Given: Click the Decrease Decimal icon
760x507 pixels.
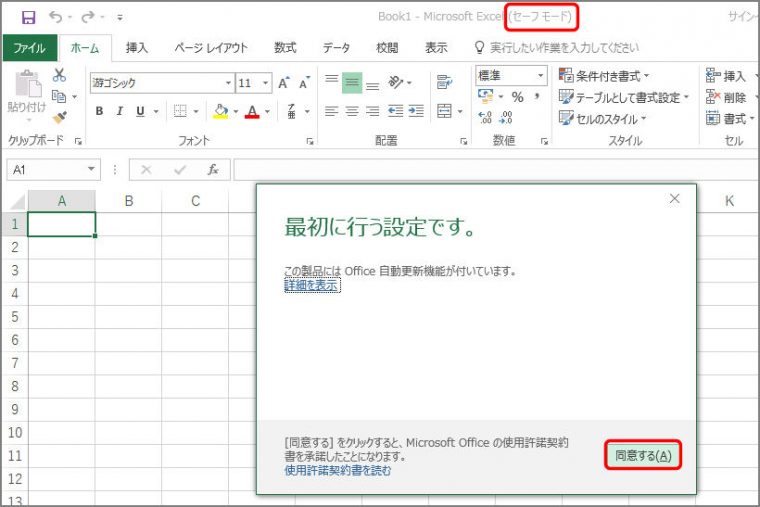Looking at the screenshot, I should click(506, 117).
